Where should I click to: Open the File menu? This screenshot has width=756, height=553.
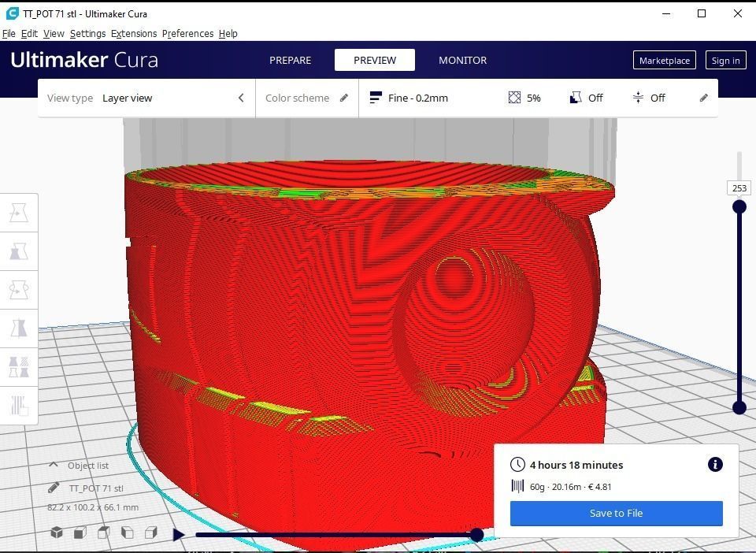pos(9,33)
